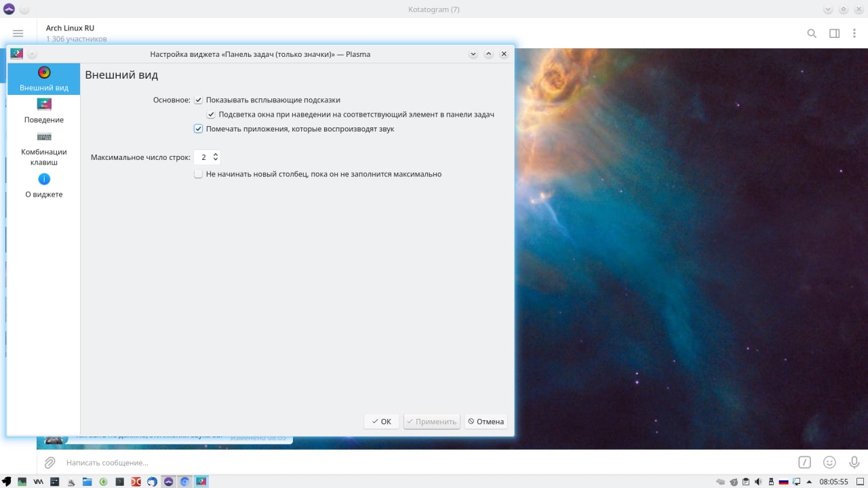The width and height of the screenshot is (868, 488).
Task: Click the Написать сообщение input field
Action: pos(427,462)
